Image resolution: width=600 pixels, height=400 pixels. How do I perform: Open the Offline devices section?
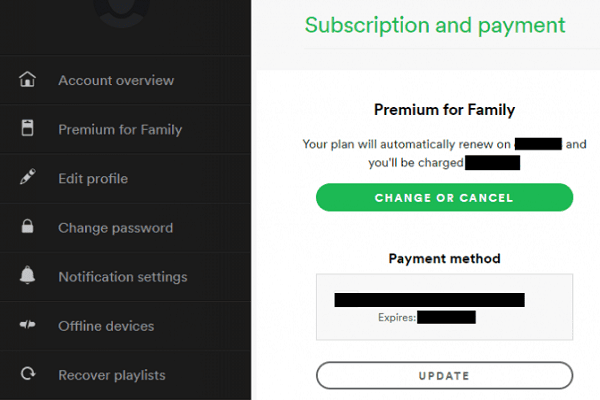click(106, 325)
